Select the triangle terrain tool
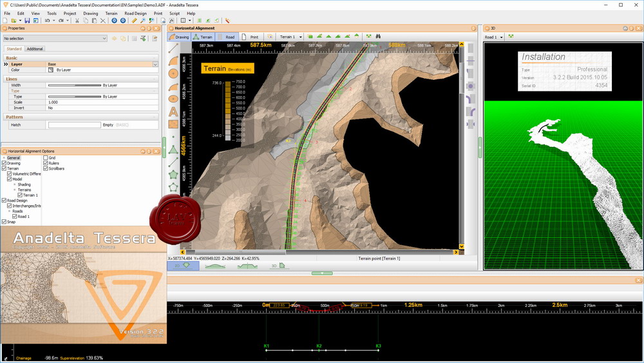This screenshot has height=363, width=644. click(x=173, y=149)
